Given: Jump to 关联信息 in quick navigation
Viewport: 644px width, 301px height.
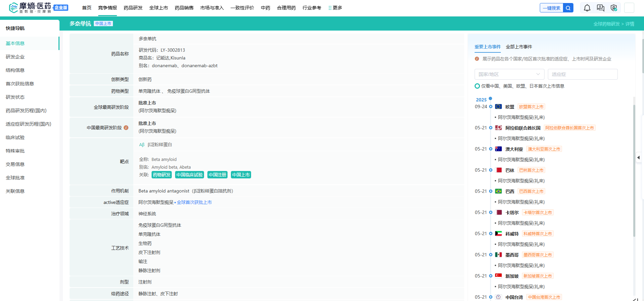Looking at the screenshot, I should click(x=15, y=191).
